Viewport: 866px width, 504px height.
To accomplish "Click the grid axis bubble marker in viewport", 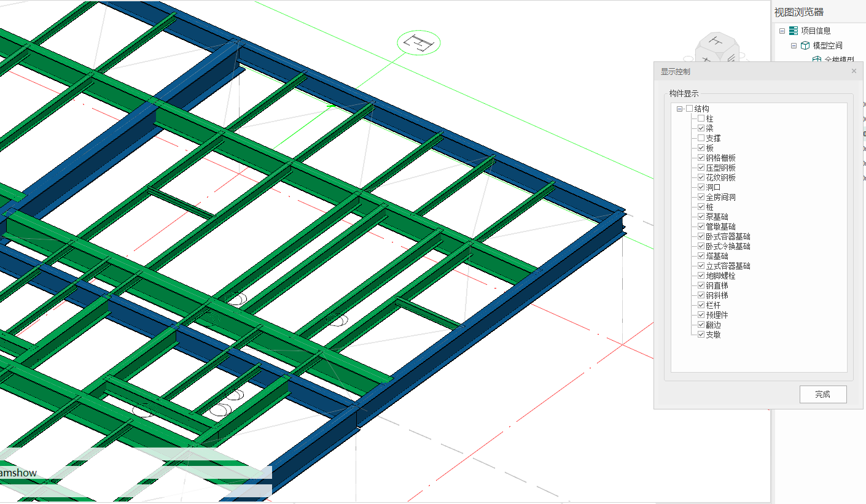I will click(419, 42).
